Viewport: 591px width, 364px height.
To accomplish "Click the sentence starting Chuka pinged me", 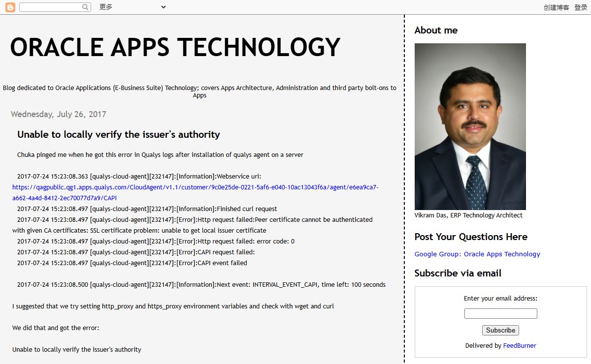I will [160, 155].
